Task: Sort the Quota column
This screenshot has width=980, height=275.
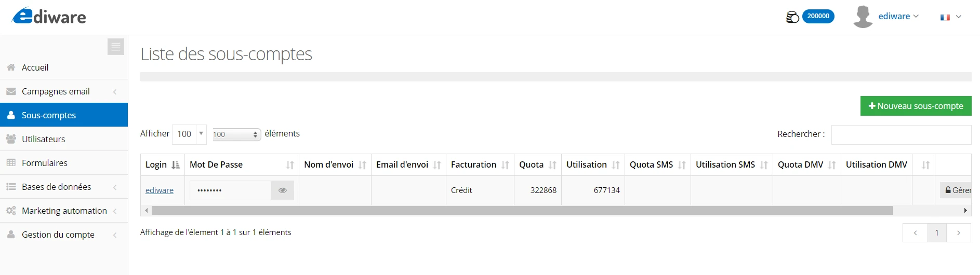Action: [552, 165]
